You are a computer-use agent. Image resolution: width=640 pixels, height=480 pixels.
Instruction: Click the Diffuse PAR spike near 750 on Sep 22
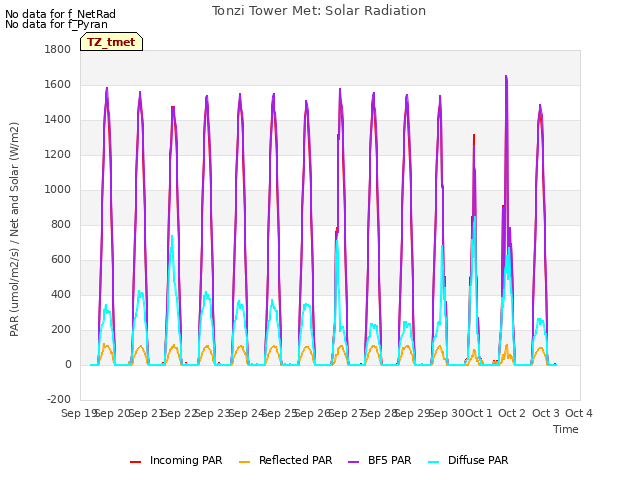click(172, 237)
